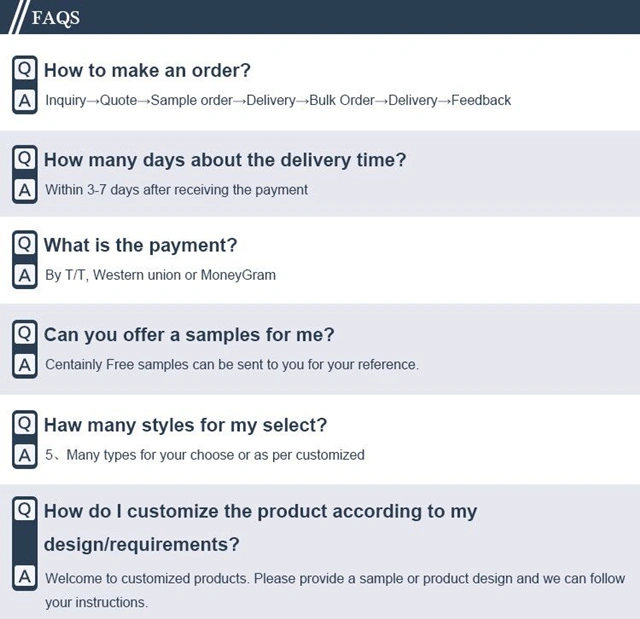
Task: Click the A icon beside the 'Free samples' answer
Action: point(24,365)
